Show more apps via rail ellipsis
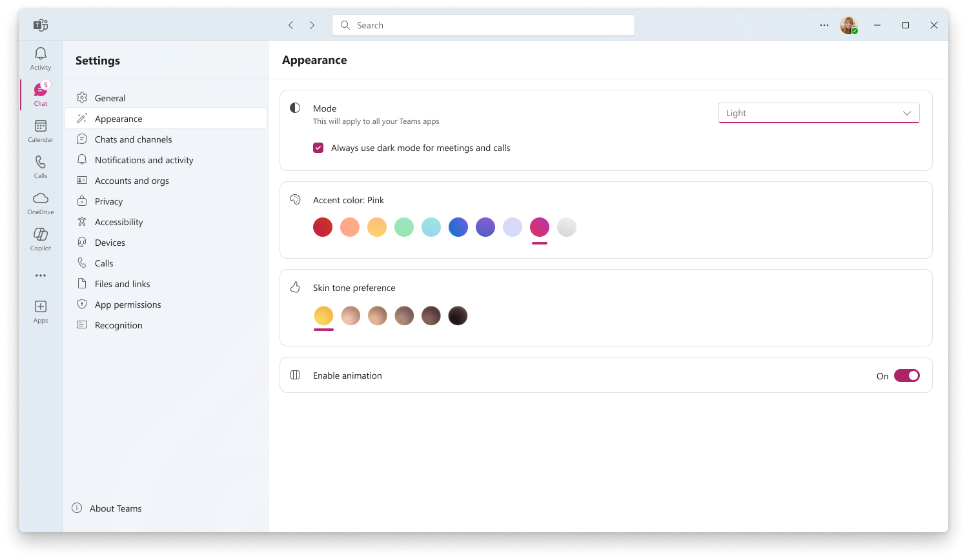Viewport: 967px width, 560px height. (41, 275)
